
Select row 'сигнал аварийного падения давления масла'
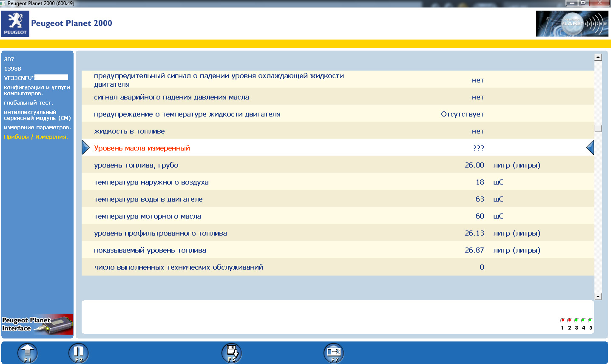coord(338,97)
